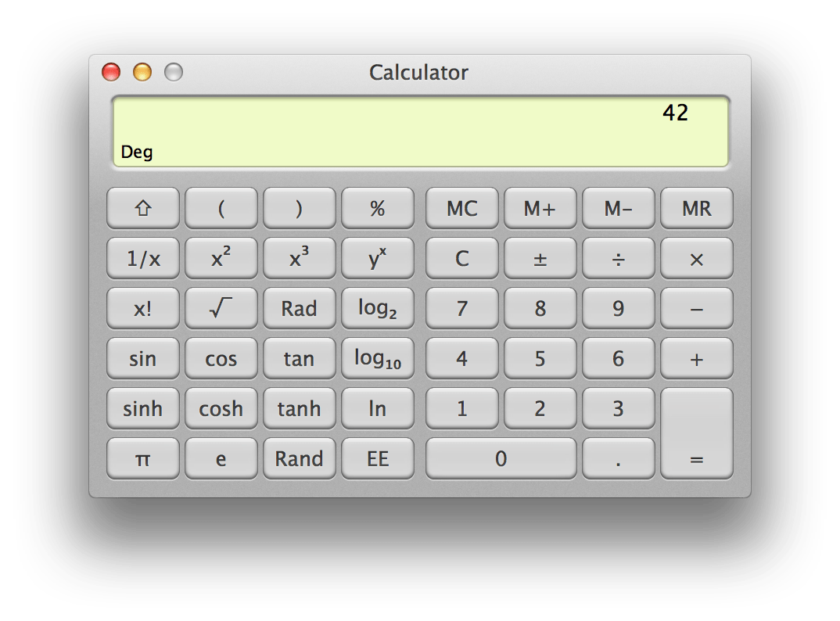Generate a random number with Rand

coord(300,458)
